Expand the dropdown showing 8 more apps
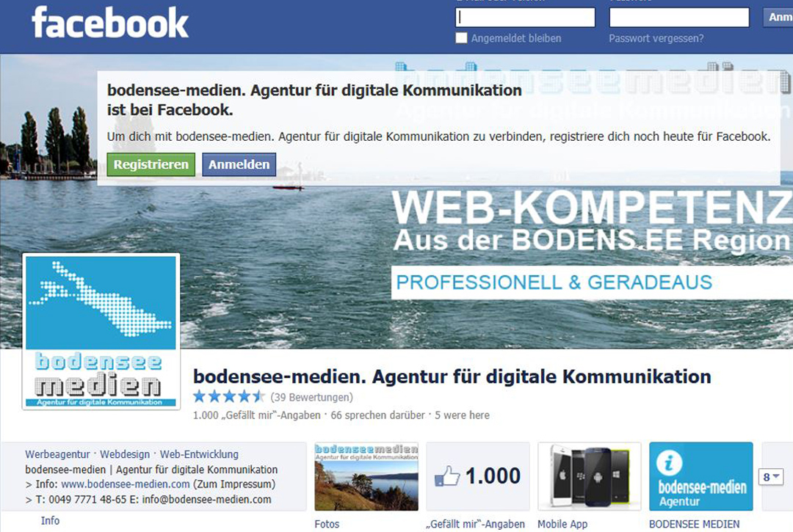Image resolution: width=793 pixels, height=532 pixels. pos(771,476)
